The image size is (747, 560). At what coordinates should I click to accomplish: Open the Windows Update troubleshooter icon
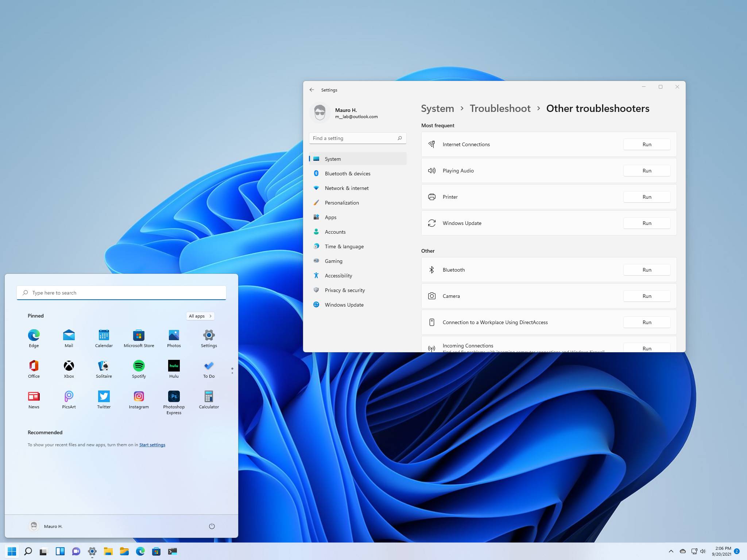[432, 223]
